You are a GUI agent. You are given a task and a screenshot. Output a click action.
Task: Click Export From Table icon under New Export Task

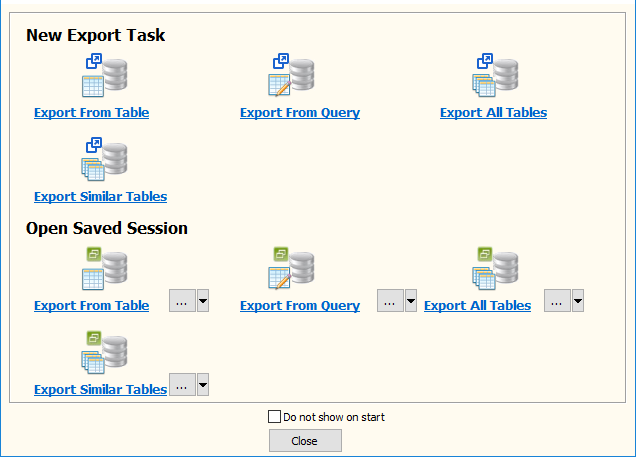(x=105, y=75)
